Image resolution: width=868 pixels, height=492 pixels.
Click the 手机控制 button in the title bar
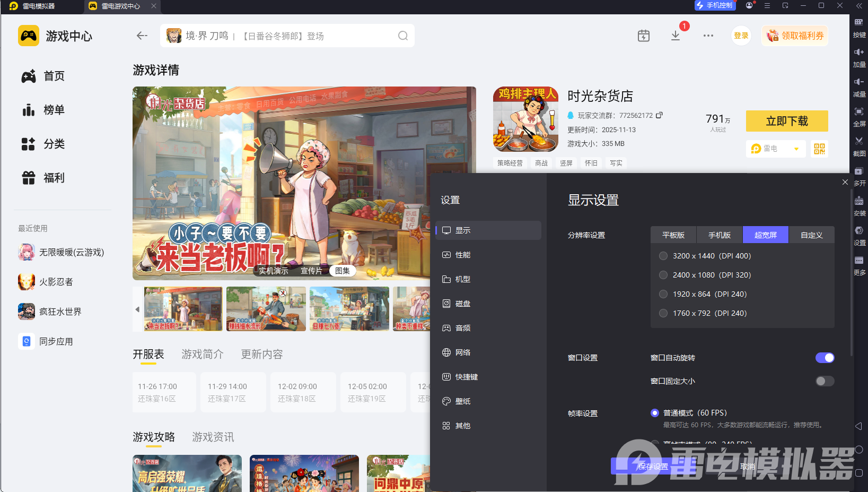click(715, 5)
